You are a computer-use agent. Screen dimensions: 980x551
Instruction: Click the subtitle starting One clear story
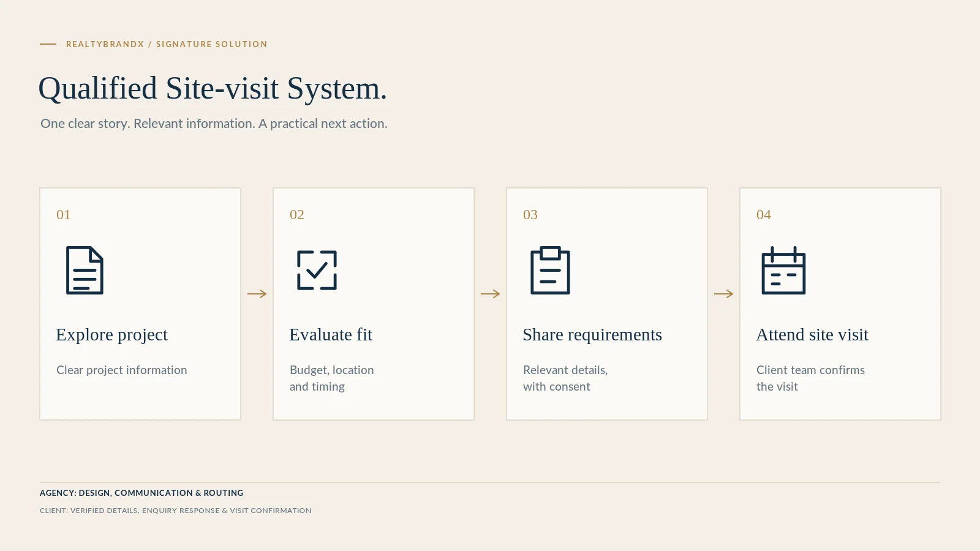coord(214,124)
